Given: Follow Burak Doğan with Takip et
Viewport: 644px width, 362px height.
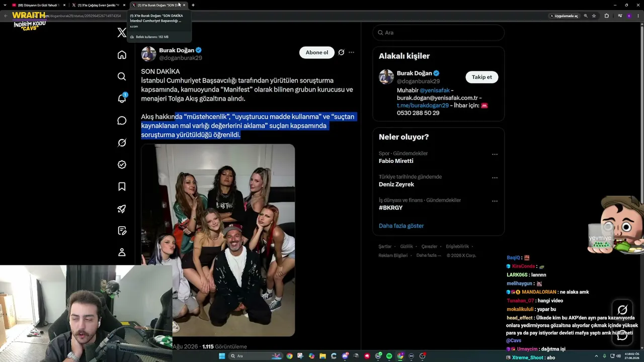Looking at the screenshot, I should click(x=482, y=77).
